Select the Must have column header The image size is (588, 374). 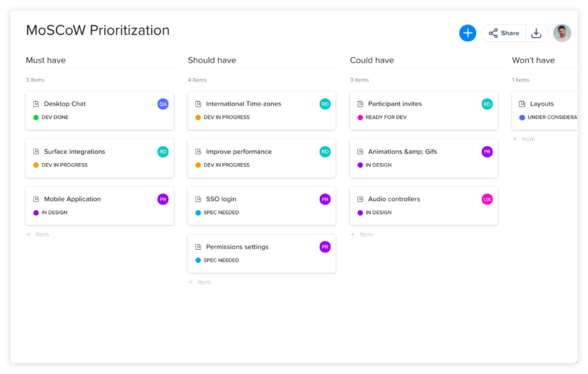[x=46, y=60]
